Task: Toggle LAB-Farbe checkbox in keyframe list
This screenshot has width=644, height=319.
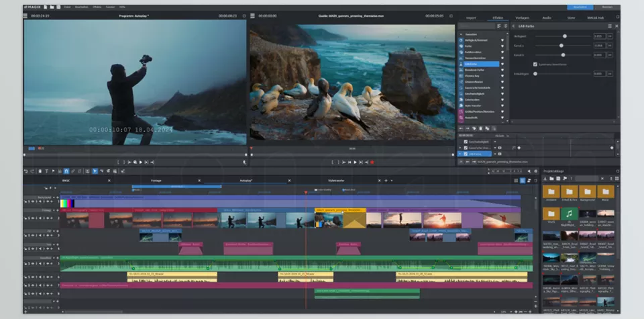Action: pyautogui.click(x=466, y=154)
